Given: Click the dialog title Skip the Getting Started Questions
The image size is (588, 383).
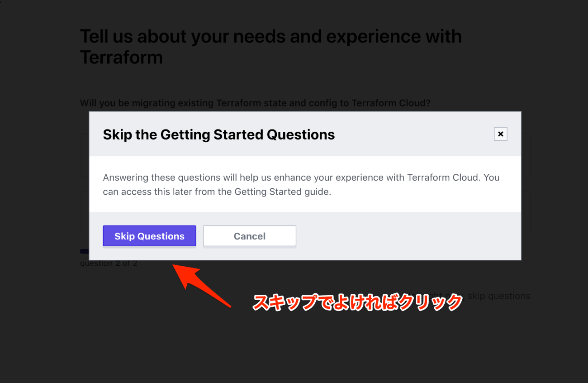Looking at the screenshot, I should coord(219,134).
